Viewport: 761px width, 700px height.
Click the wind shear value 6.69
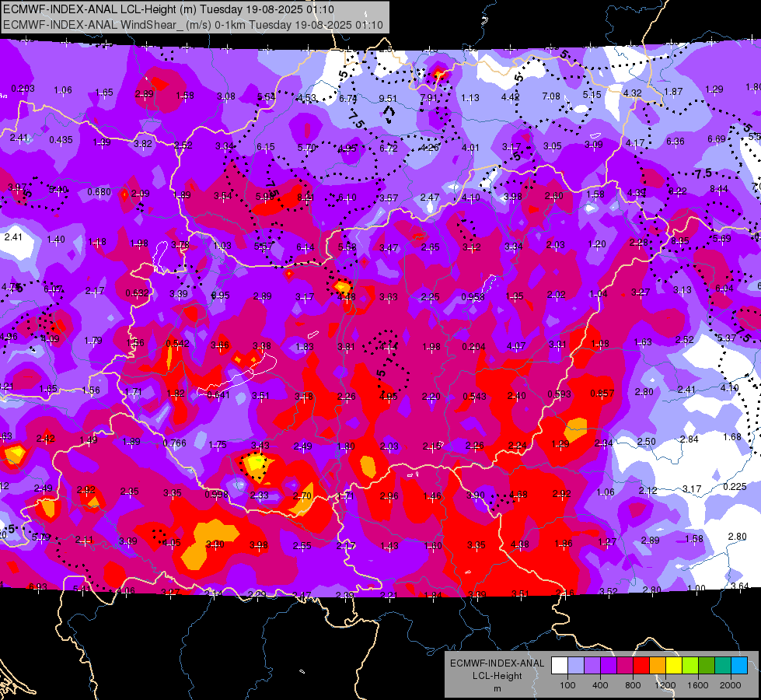pos(717,139)
